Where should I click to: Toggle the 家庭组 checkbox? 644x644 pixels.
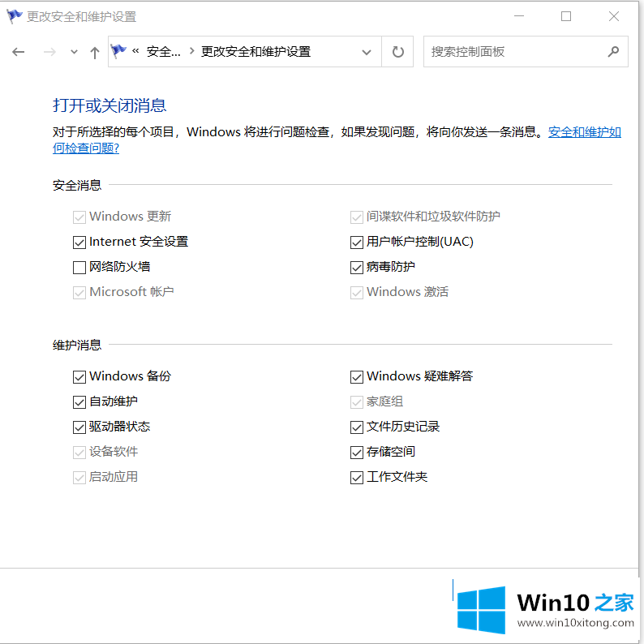coord(357,402)
